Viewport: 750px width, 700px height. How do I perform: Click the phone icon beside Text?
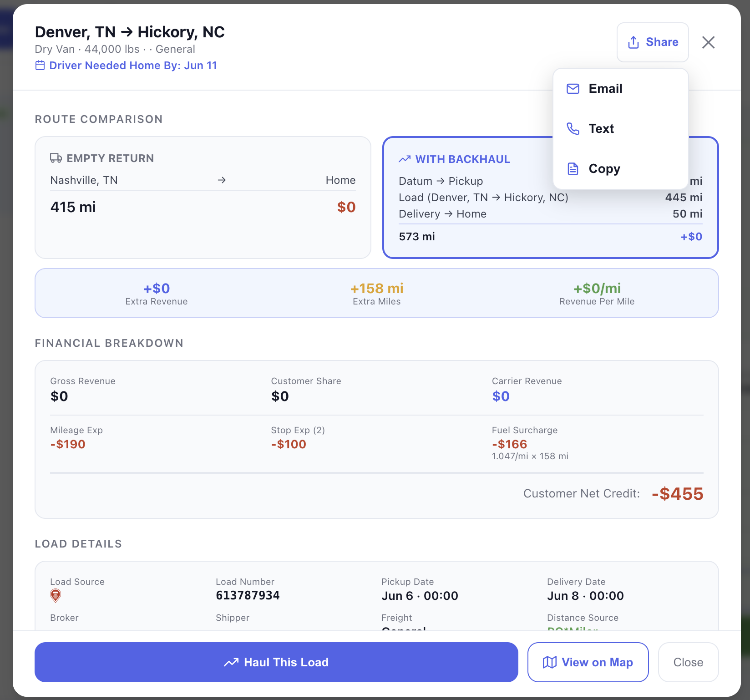(573, 129)
